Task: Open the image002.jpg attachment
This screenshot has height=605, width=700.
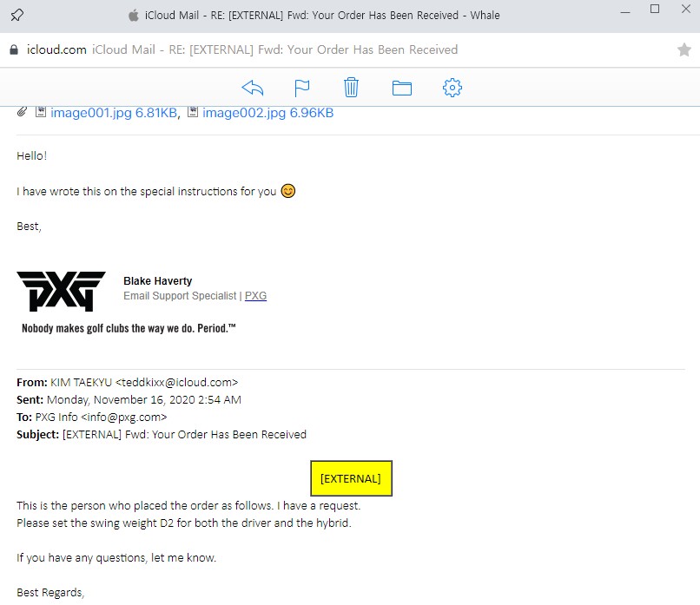Action: (267, 113)
